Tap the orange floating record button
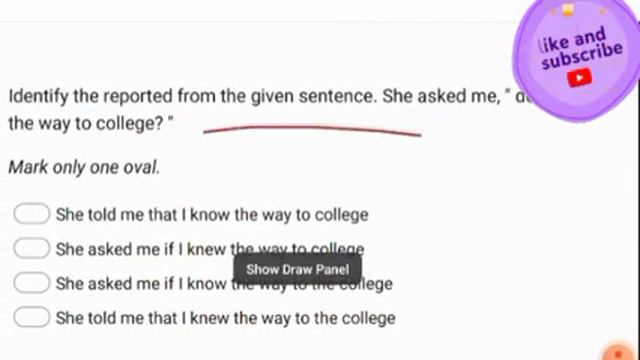 620,353
